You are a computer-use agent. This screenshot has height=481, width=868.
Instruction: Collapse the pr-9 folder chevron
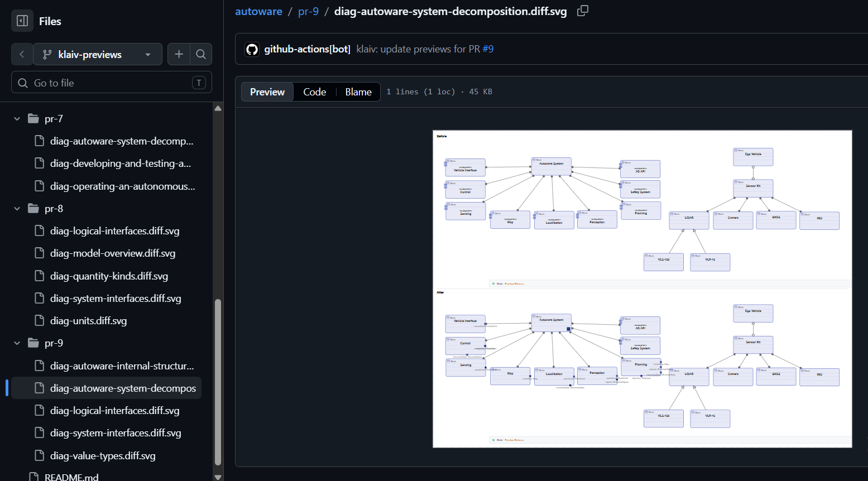[x=17, y=343]
